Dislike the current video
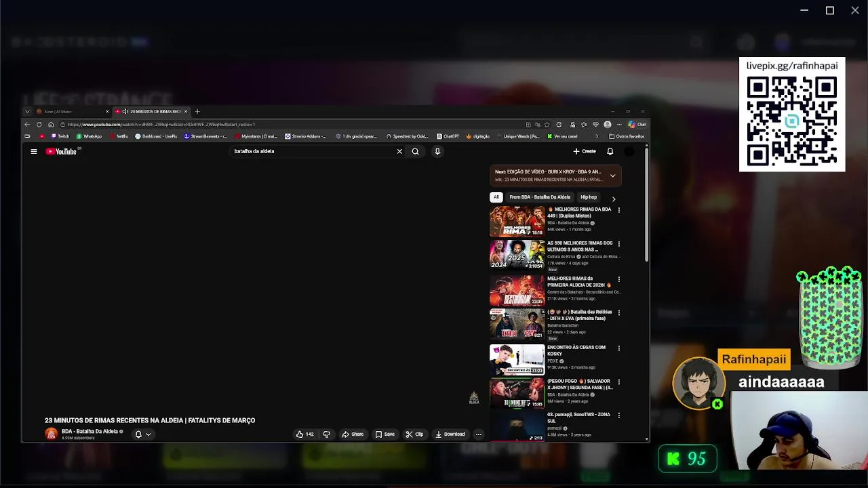Viewport: 868px width, 488px height. pos(326,434)
